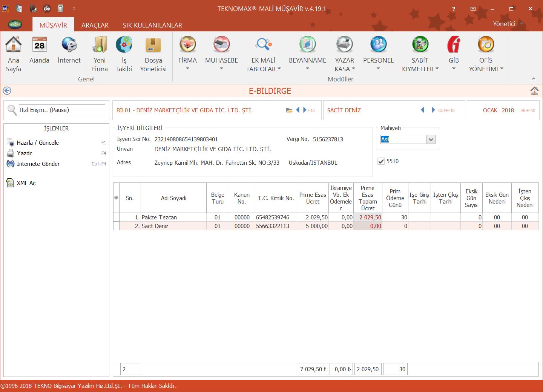Click the Yeni Firma icon
Screen dimensions: 543x392
click(100, 45)
